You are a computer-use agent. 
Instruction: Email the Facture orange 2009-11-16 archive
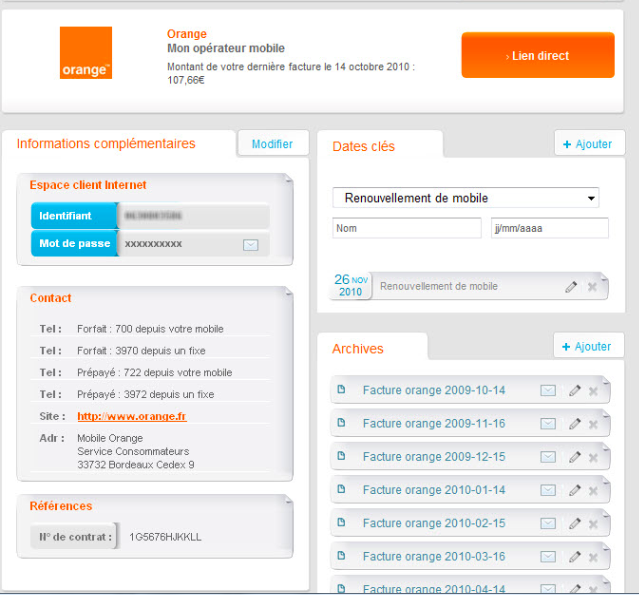click(x=548, y=424)
